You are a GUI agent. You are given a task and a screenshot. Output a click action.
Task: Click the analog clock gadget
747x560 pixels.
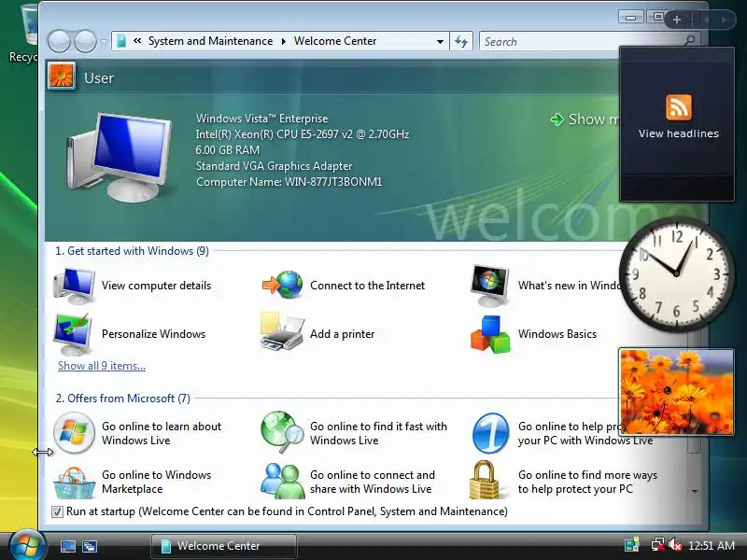pos(676,273)
